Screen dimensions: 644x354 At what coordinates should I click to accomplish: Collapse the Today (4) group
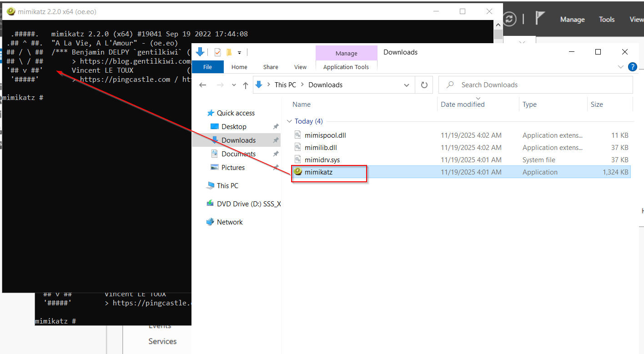(x=289, y=121)
